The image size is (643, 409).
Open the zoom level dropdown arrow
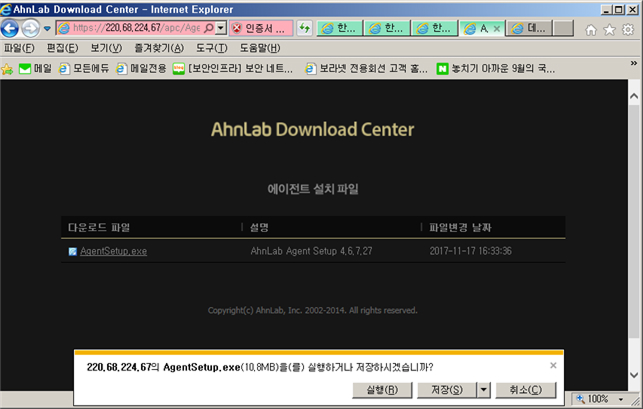click(621, 399)
